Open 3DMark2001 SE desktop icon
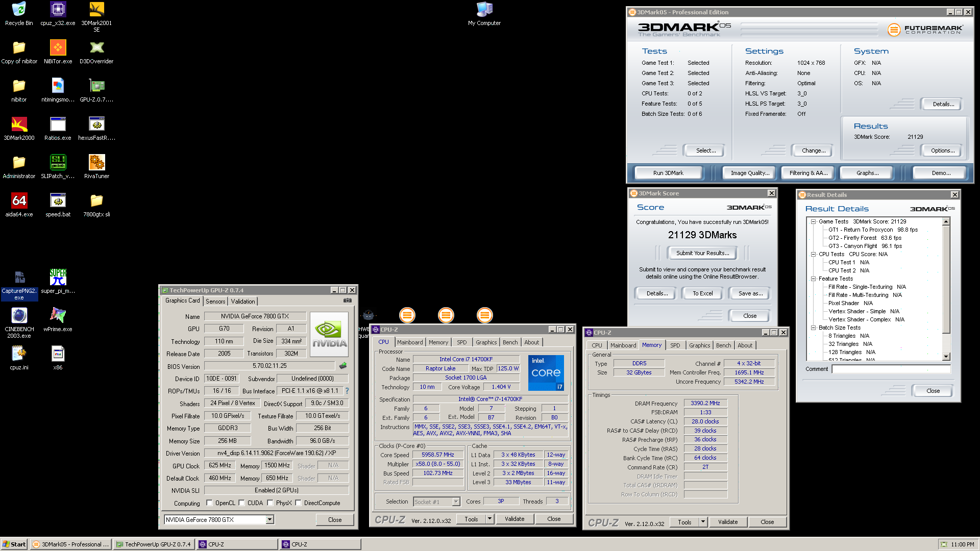The height and width of the screenshot is (551, 980). point(96,17)
